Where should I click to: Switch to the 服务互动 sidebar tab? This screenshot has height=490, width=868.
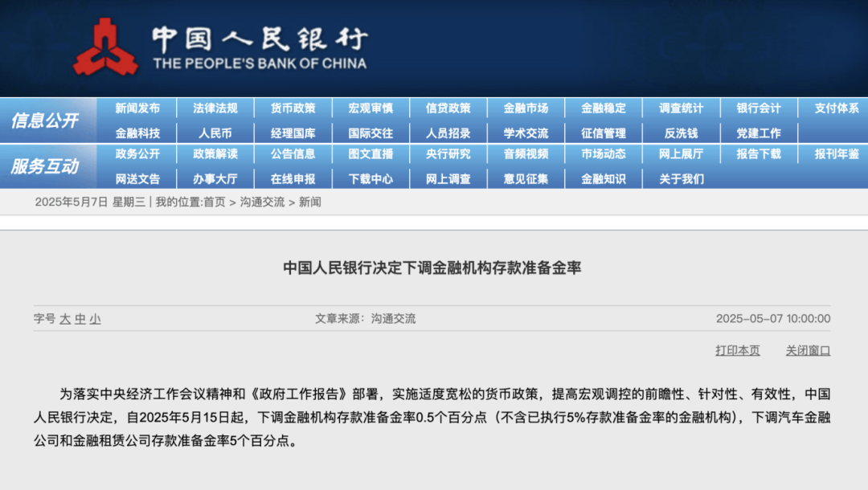click(47, 166)
